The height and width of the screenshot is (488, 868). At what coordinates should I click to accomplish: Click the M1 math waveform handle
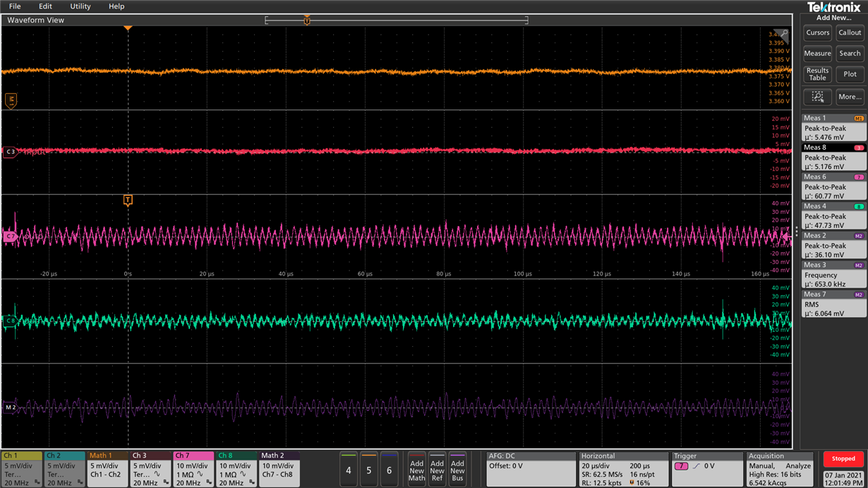(11, 100)
